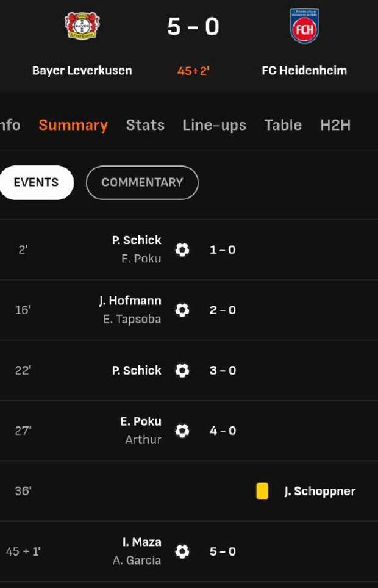Go to the Table tab
This screenshot has width=378, height=588.
(283, 125)
